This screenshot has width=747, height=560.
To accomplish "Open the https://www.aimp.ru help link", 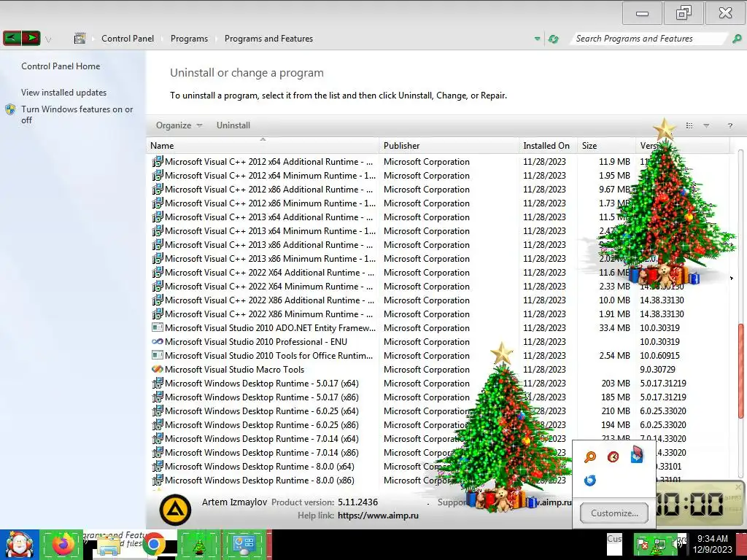I will click(x=378, y=516).
